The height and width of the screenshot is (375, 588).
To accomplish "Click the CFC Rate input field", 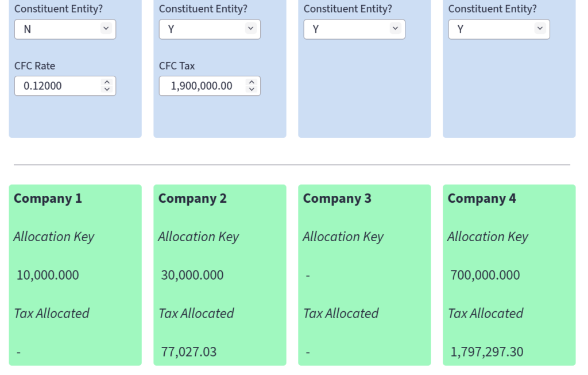I will (x=57, y=86).
